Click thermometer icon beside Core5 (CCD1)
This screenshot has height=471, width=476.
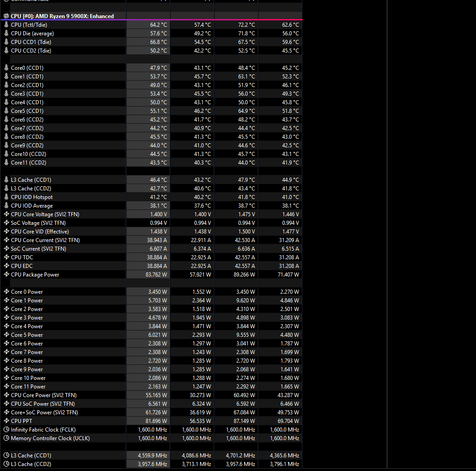[6, 111]
